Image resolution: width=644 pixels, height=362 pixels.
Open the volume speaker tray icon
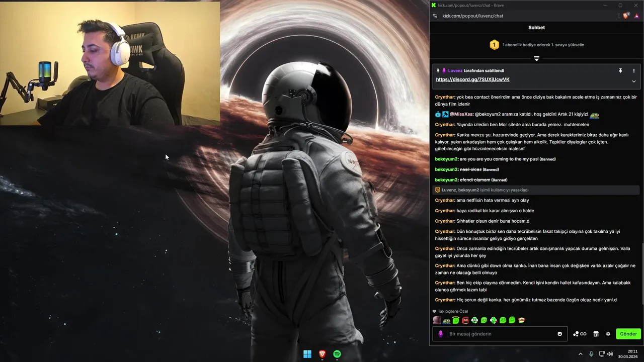[610, 354]
